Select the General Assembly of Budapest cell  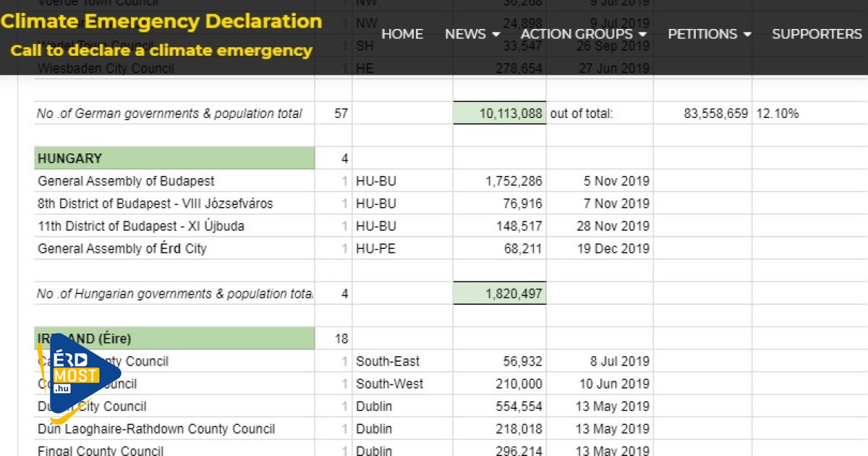tap(127, 181)
